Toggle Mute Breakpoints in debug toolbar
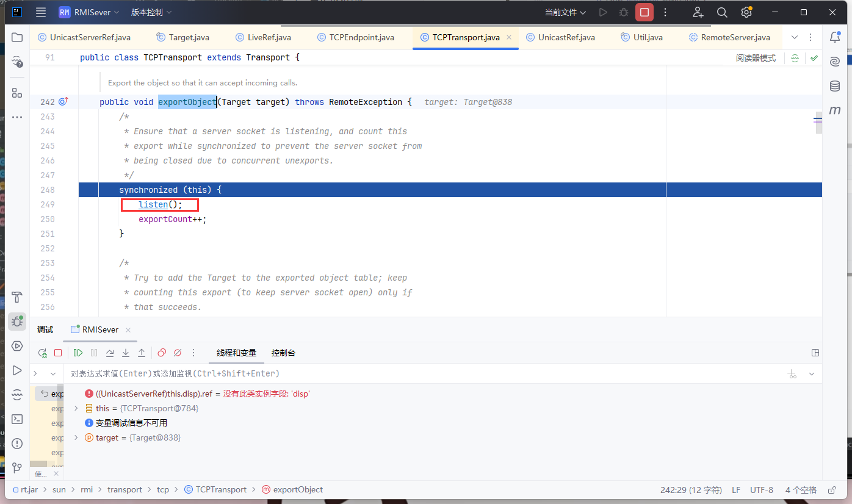Image resolution: width=852 pixels, height=504 pixels. coord(178,353)
